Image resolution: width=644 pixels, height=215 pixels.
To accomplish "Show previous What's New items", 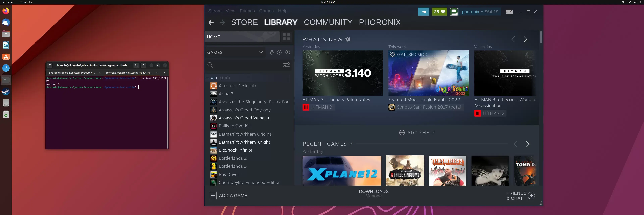I will tap(513, 39).
